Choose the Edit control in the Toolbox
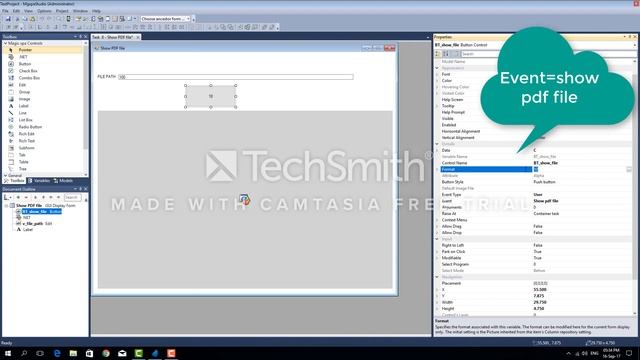 (x=22, y=85)
